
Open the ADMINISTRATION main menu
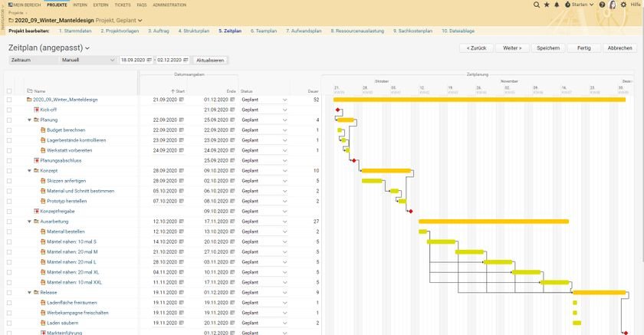(169, 5)
